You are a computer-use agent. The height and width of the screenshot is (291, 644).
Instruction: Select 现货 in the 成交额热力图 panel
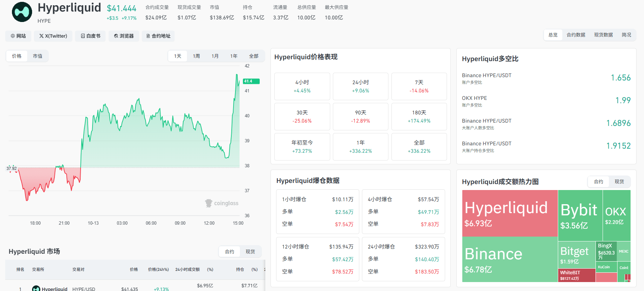(x=619, y=182)
